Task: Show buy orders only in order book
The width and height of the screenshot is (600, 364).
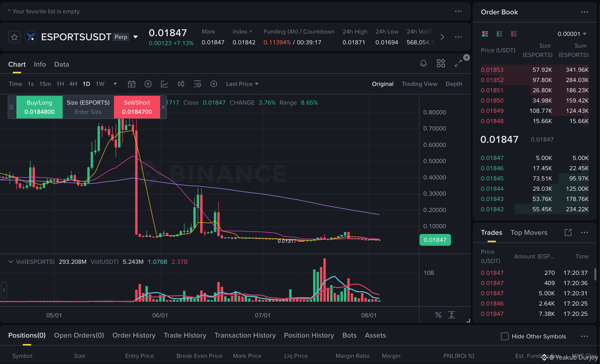Action: point(499,34)
